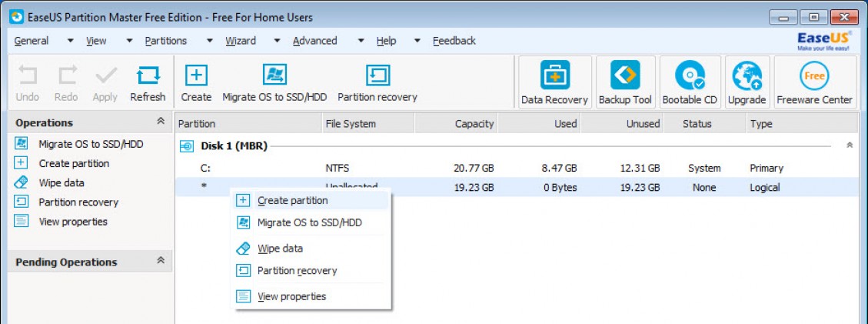
Task: Click the Apply checkmark icon
Action: tap(105, 75)
